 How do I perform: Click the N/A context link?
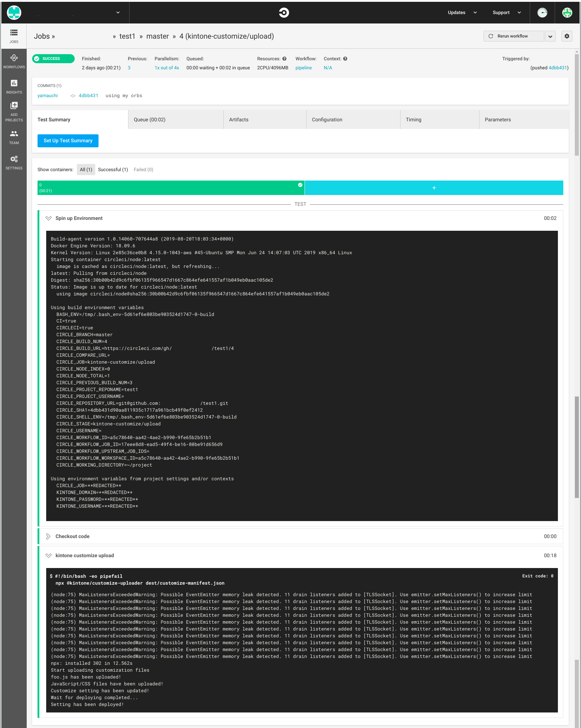[328, 68]
